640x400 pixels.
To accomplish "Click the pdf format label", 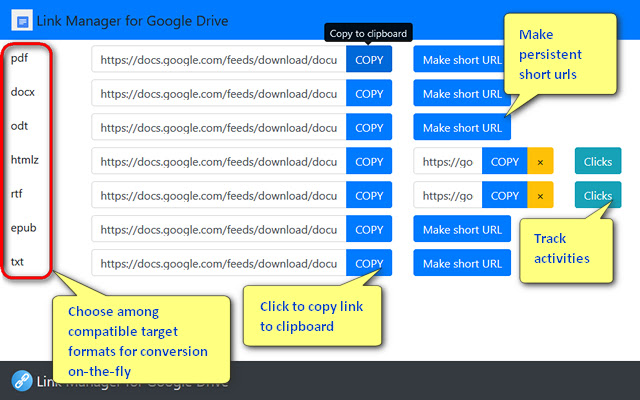I will (19, 58).
